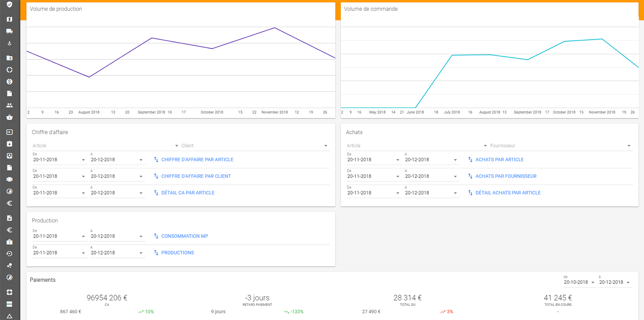Screen dimensions: 644x320
Task: Open the Article dropdown in Chiffre d'affaire
Action: tap(105, 146)
